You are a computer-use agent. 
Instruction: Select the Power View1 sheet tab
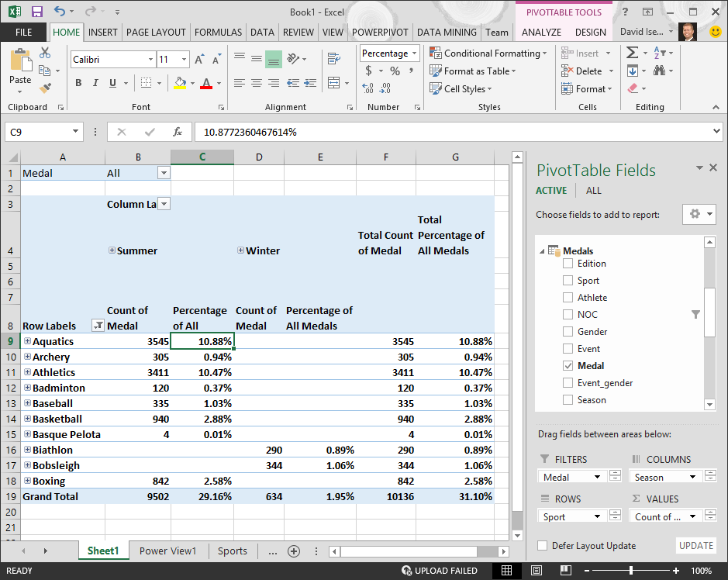pyautogui.click(x=167, y=551)
